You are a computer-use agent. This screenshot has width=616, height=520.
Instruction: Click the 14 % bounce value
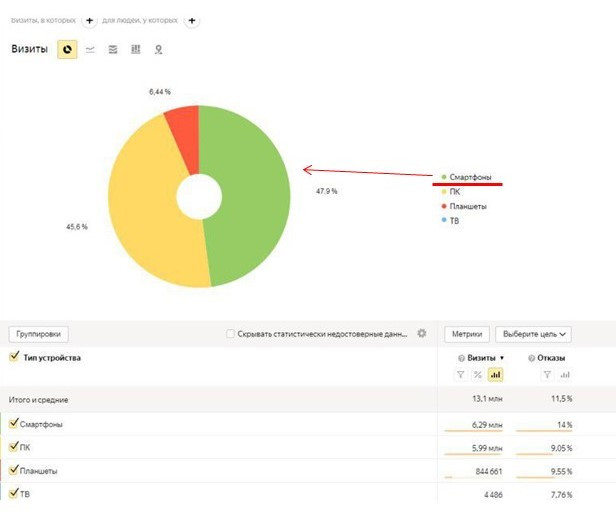point(565,425)
